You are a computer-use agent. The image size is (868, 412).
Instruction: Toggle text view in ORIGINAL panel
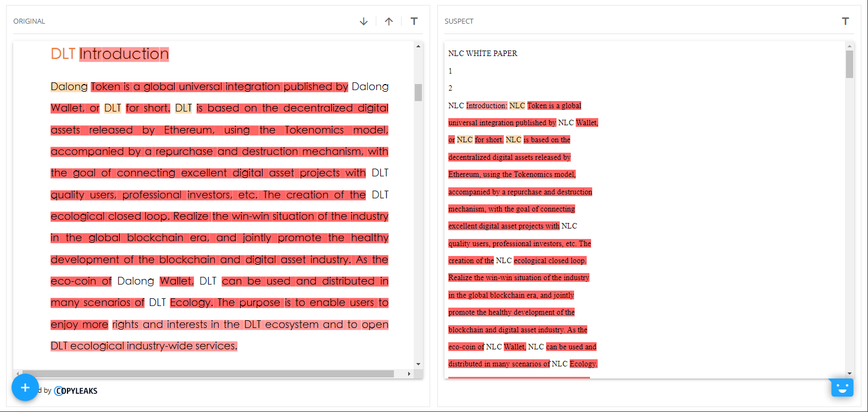[414, 21]
